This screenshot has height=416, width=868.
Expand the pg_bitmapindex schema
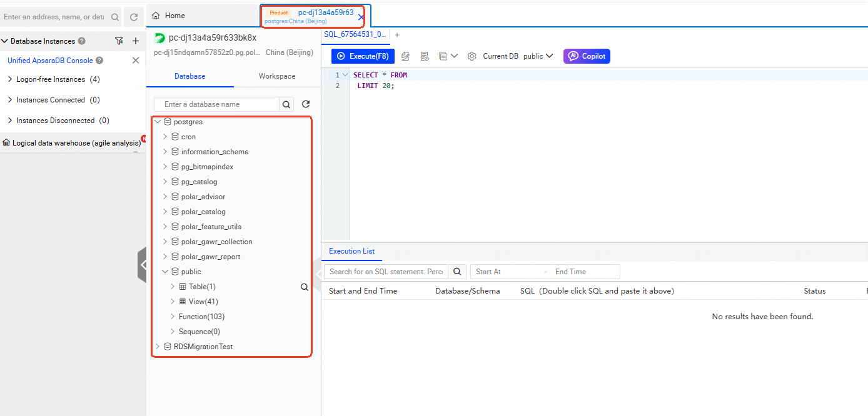click(x=165, y=167)
